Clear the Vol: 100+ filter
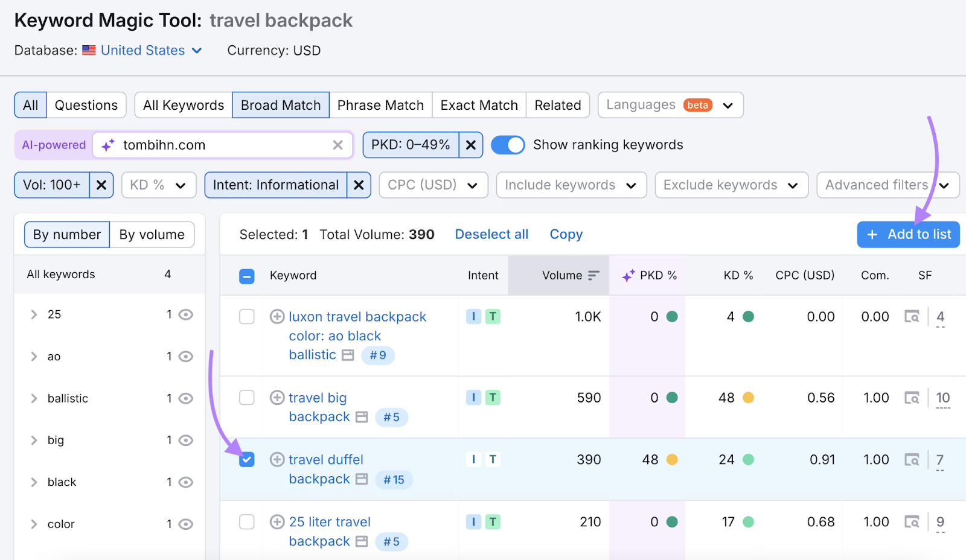The height and width of the screenshot is (560, 966). click(x=101, y=185)
